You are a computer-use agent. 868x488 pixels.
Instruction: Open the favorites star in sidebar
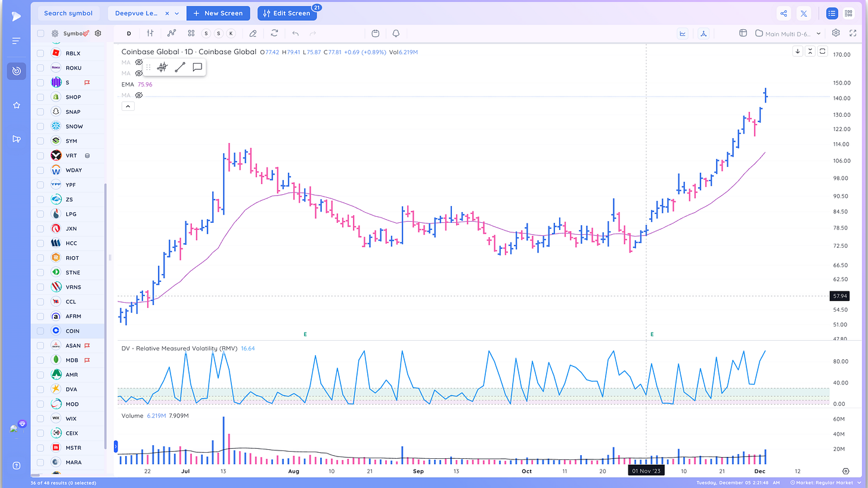[x=16, y=105]
